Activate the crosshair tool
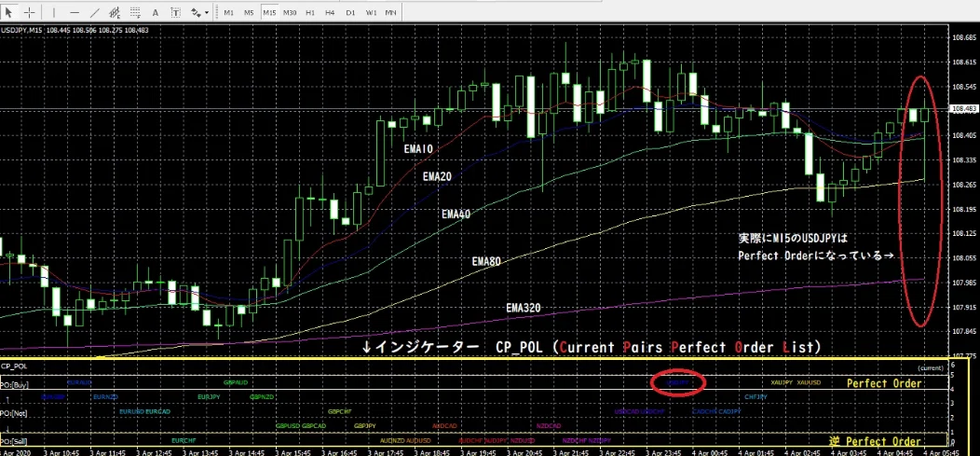Image resolution: width=980 pixels, height=456 pixels. click(x=29, y=12)
